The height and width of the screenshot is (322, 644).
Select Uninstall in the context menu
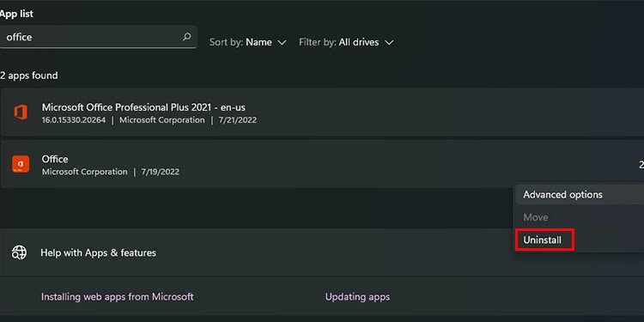click(542, 240)
